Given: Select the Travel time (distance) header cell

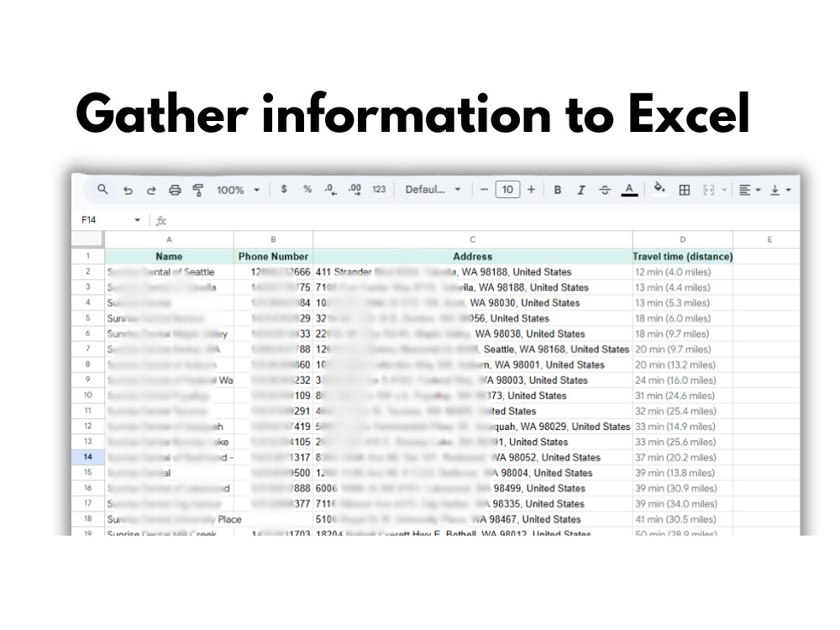Looking at the screenshot, I should (x=682, y=256).
